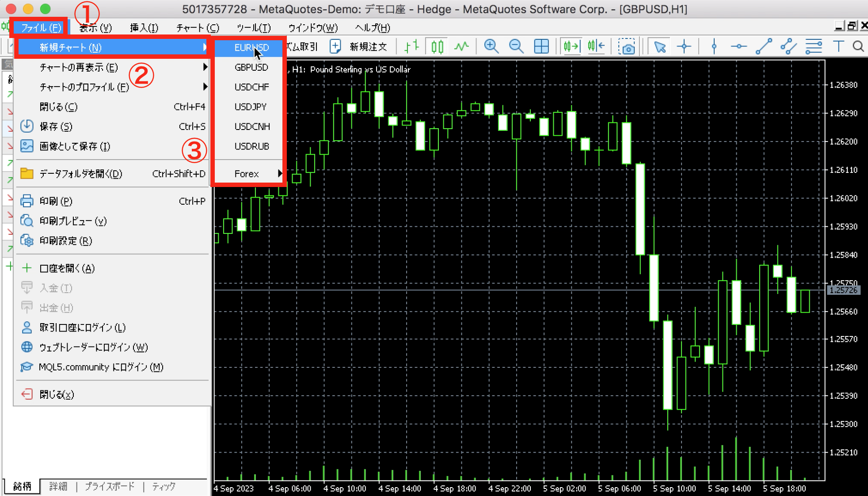Pick the horizontal line drawing tool
Image resolution: width=868 pixels, height=496 pixels.
coord(739,46)
